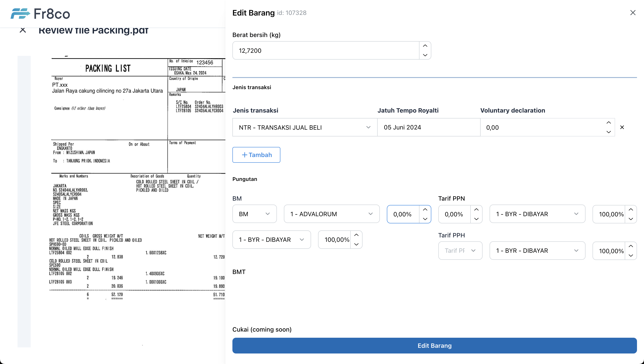Viewport: 644px width, 364px height.
Task: Increase Voluntary declaration value
Action: click(609, 123)
